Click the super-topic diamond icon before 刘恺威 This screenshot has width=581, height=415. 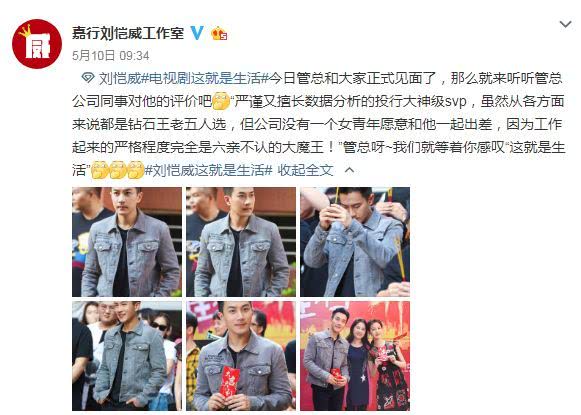(x=88, y=78)
